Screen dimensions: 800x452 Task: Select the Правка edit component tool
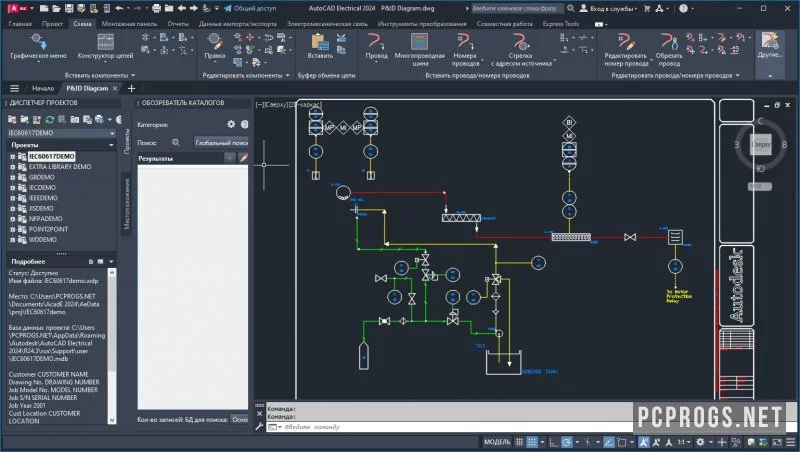(215, 46)
